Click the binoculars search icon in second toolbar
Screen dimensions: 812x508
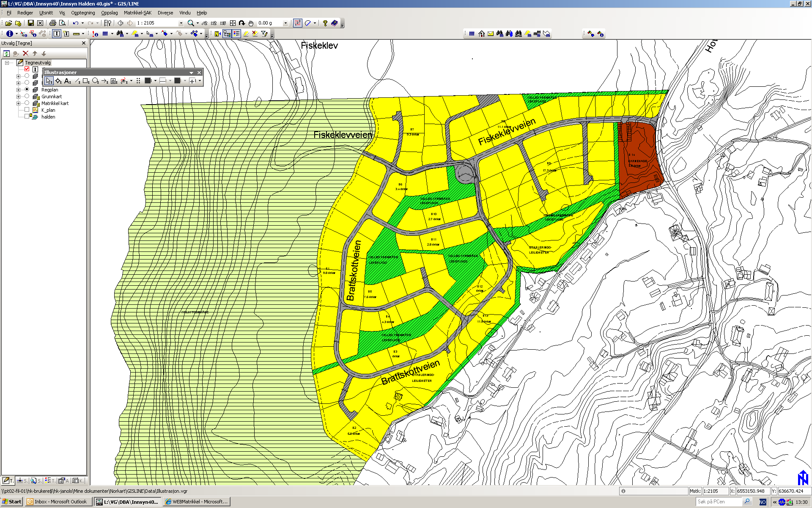(120, 33)
